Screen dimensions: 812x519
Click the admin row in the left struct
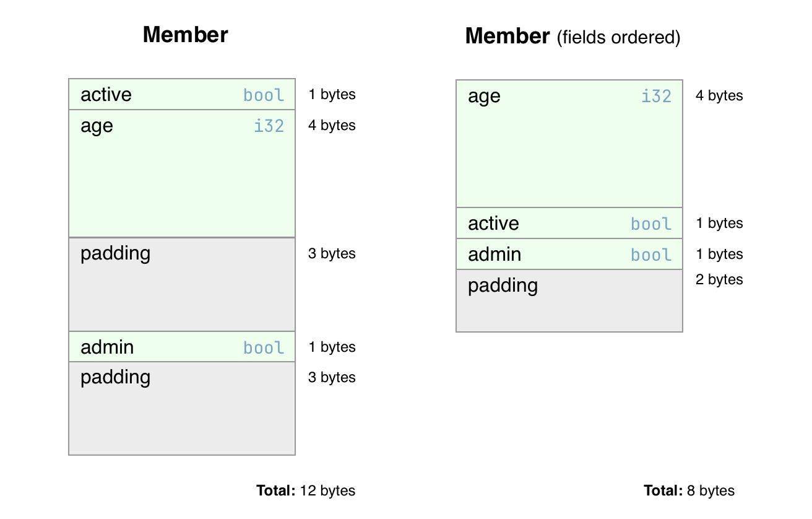click(x=181, y=347)
